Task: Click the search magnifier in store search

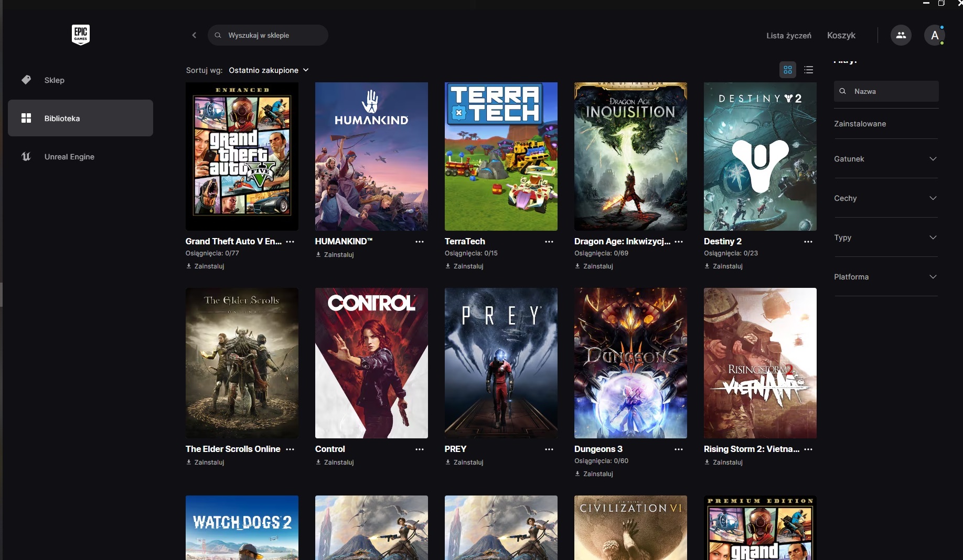Action: coord(218,35)
